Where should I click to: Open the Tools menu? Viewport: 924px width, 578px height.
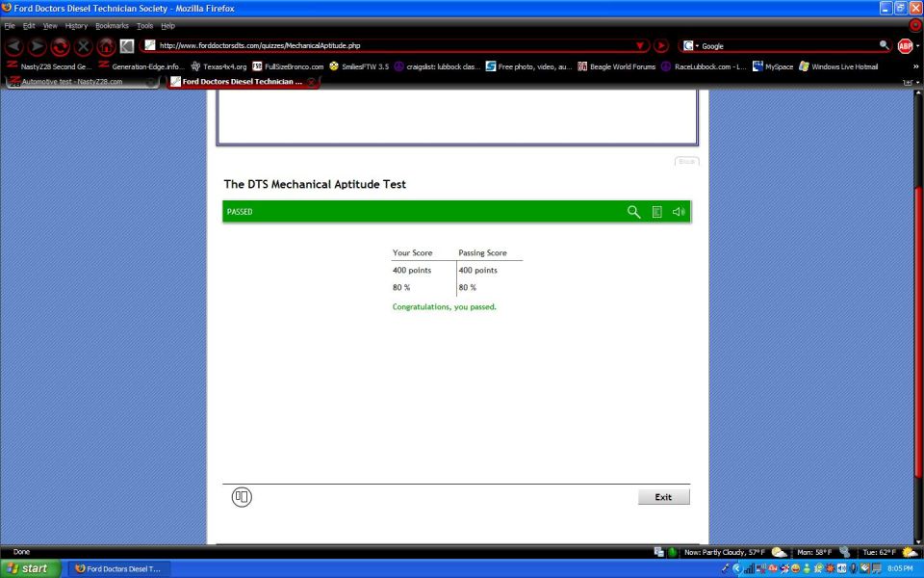(145, 26)
